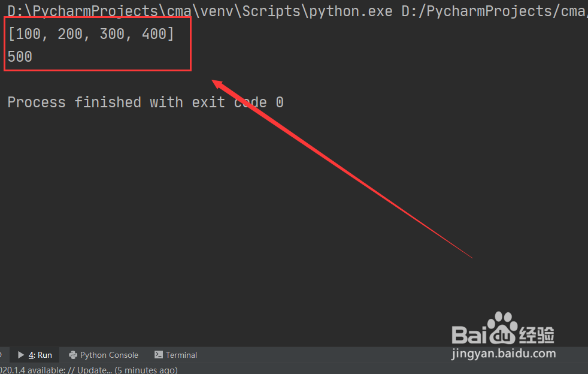Viewport: 588px width, 374px height.
Task: Switch to the 4: Run tool window
Action: coord(35,355)
